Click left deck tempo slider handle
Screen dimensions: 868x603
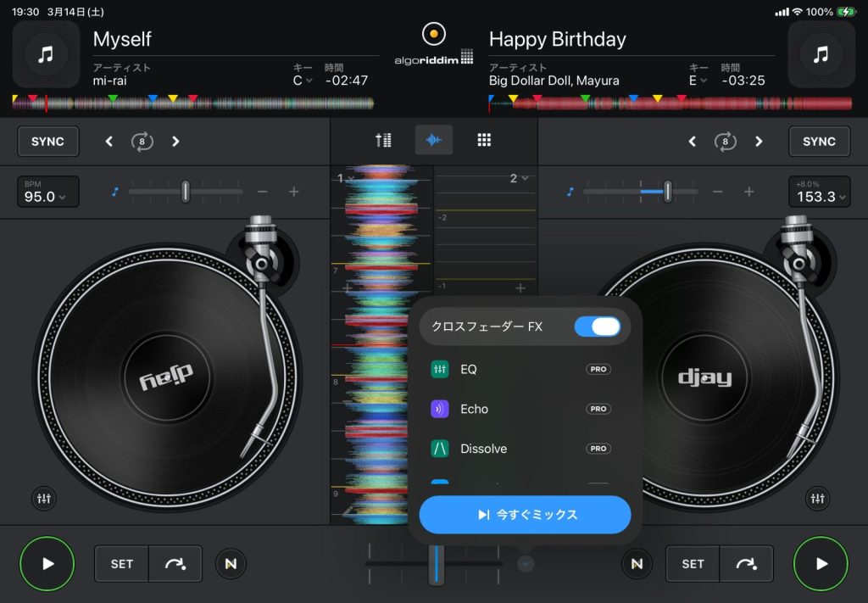pos(185,193)
